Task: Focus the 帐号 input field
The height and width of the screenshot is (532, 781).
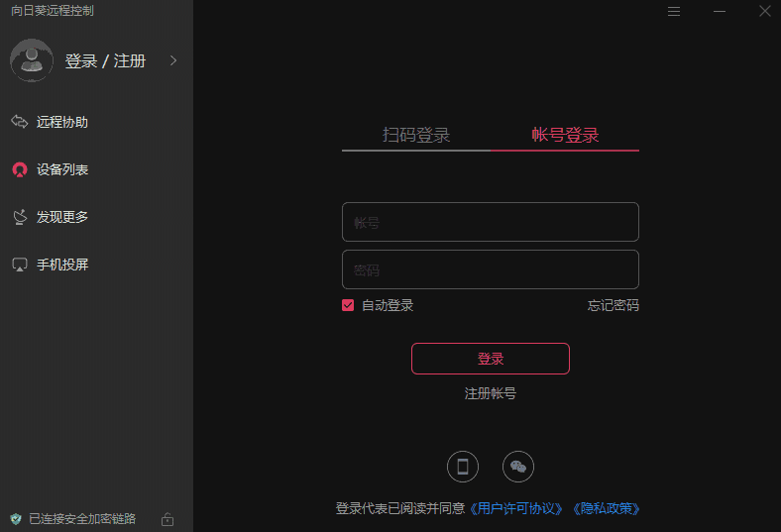Action: click(x=491, y=222)
